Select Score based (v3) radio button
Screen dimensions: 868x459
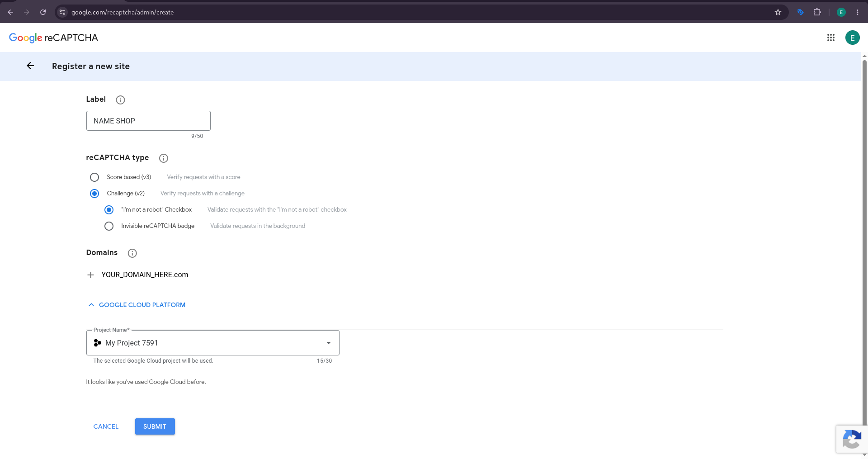point(94,177)
